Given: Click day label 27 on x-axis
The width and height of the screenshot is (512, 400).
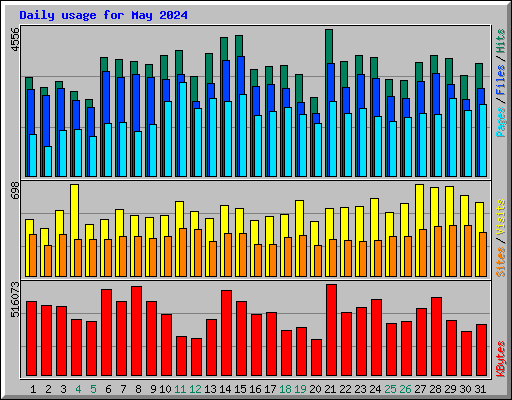Looking at the screenshot, I should pos(420,389).
